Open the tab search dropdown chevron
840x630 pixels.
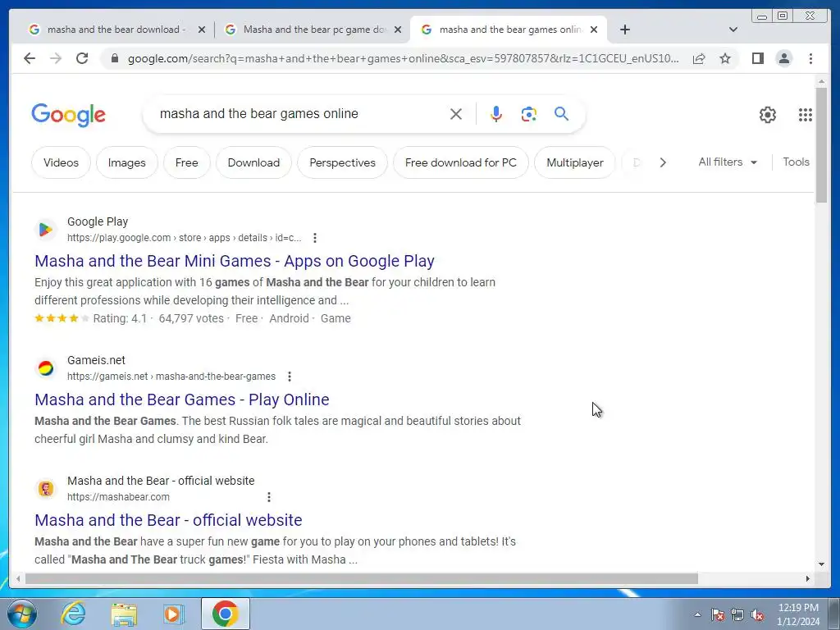tap(733, 30)
